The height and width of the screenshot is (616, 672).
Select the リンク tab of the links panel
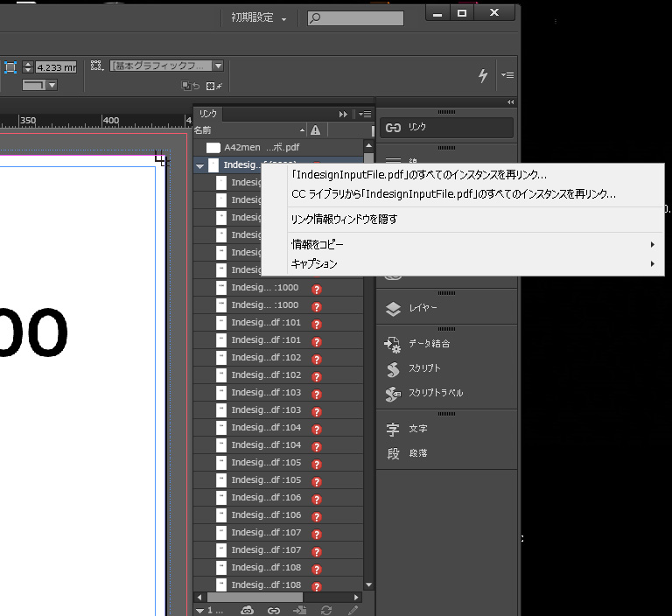pyautogui.click(x=208, y=114)
